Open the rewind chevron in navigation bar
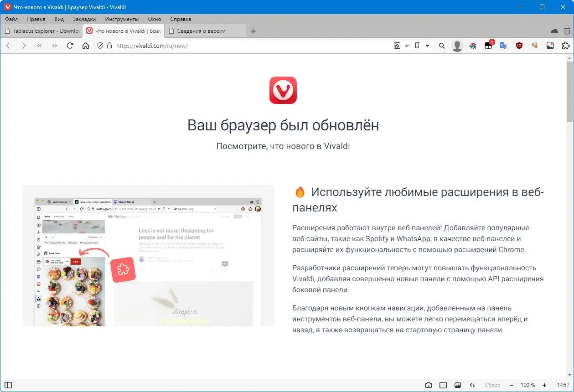 pyautogui.click(x=39, y=46)
